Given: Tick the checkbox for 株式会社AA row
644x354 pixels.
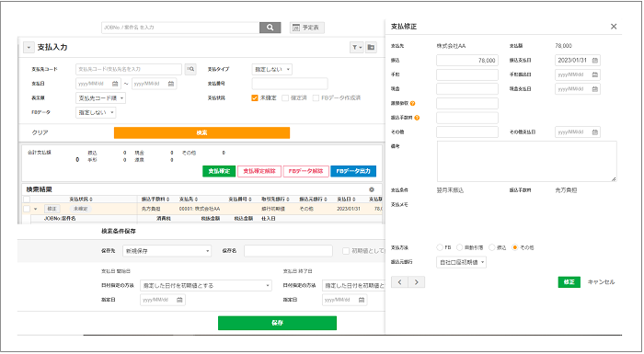Looking at the screenshot, I should (x=27, y=209).
